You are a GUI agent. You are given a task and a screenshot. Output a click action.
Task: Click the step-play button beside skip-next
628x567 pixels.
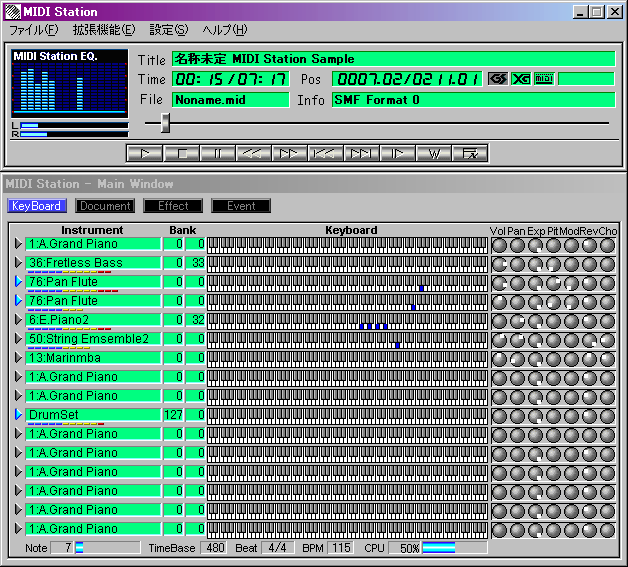pos(397,153)
